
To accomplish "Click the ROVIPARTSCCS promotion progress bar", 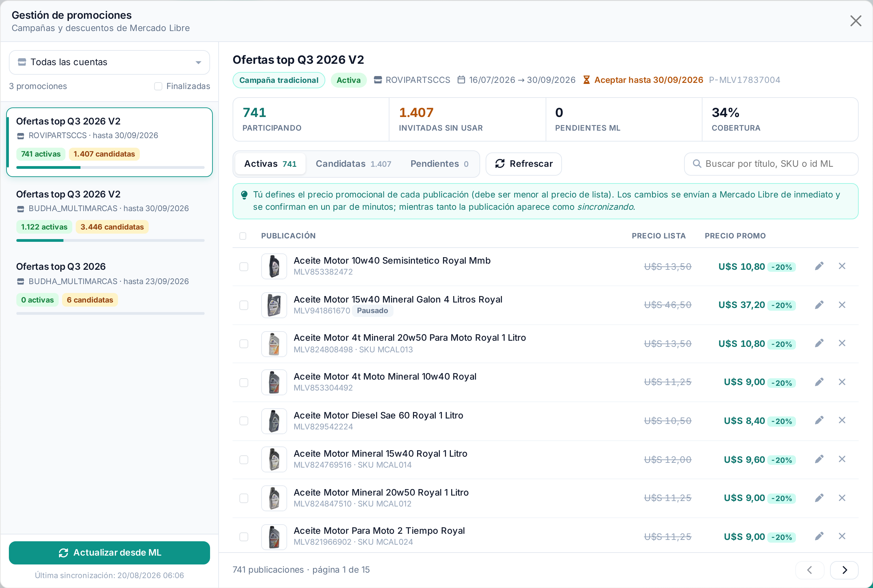I will [110, 167].
